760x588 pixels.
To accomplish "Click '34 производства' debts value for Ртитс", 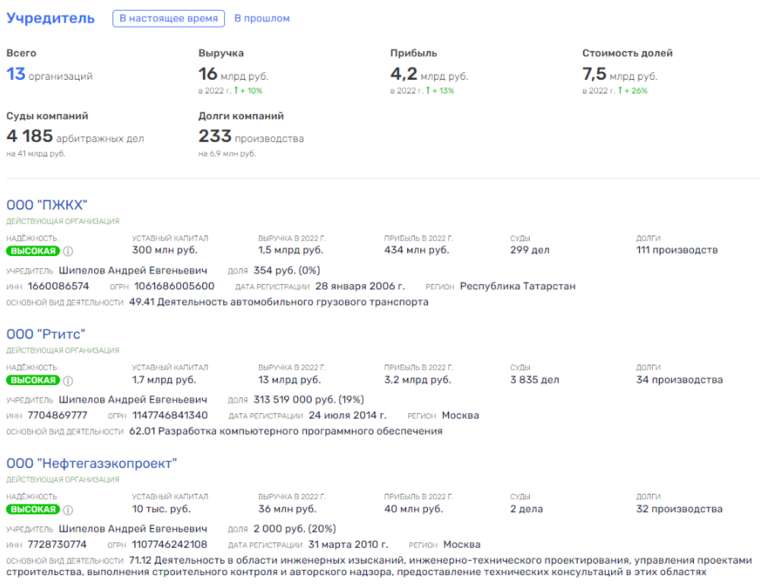I will [679, 380].
